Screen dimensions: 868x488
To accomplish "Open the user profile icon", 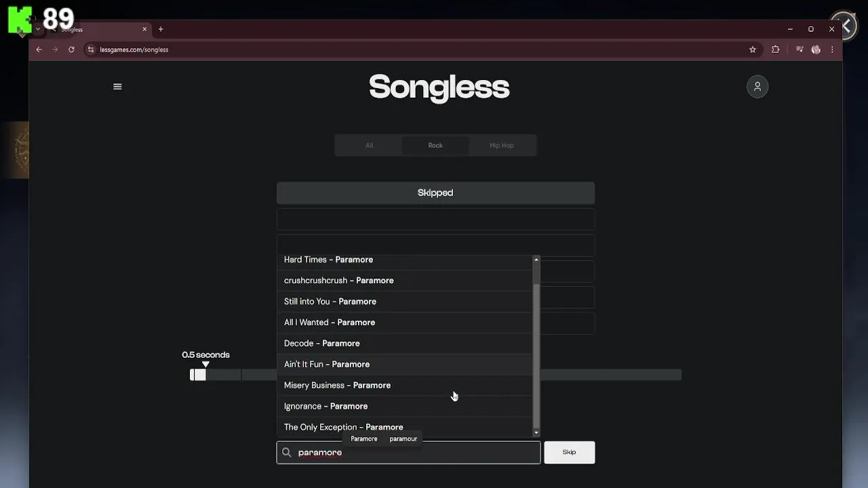I will click(757, 87).
